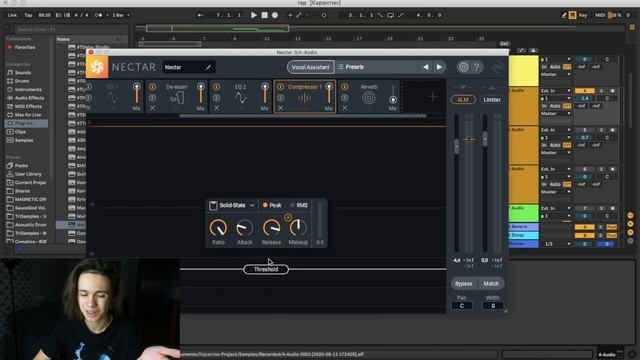Click the Solid-State mode icon in compressor panel
The height and width of the screenshot is (360, 640).
coord(213,205)
